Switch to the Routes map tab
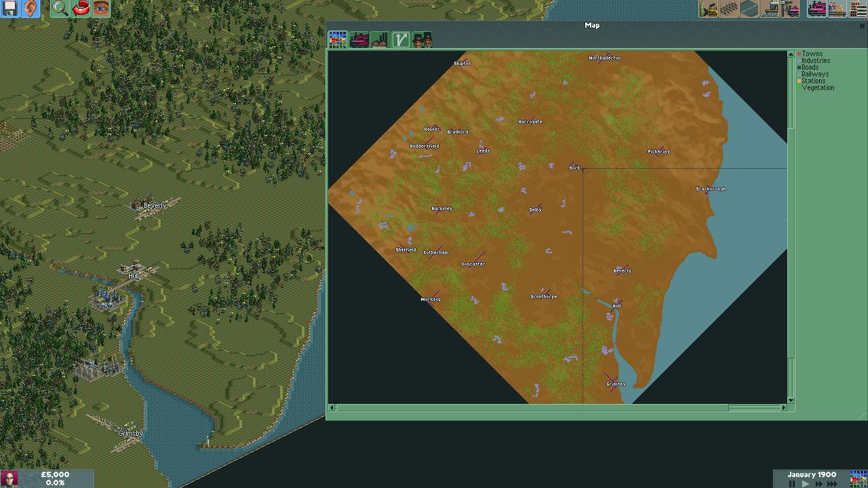 pyautogui.click(x=400, y=40)
